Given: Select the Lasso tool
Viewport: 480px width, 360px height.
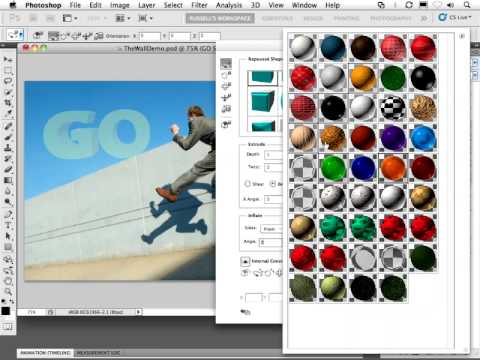Looking at the screenshot, I should pyautogui.click(x=8, y=81).
